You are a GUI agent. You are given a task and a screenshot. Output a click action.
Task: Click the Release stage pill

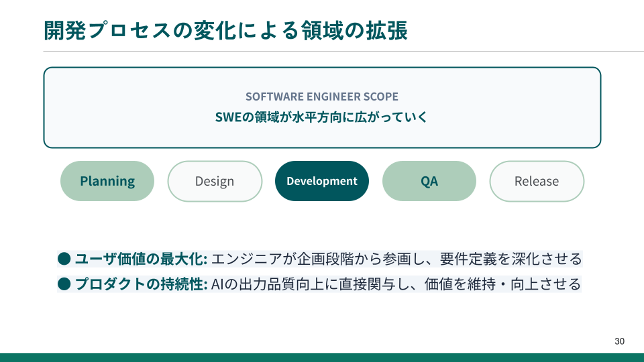tap(537, 181)
